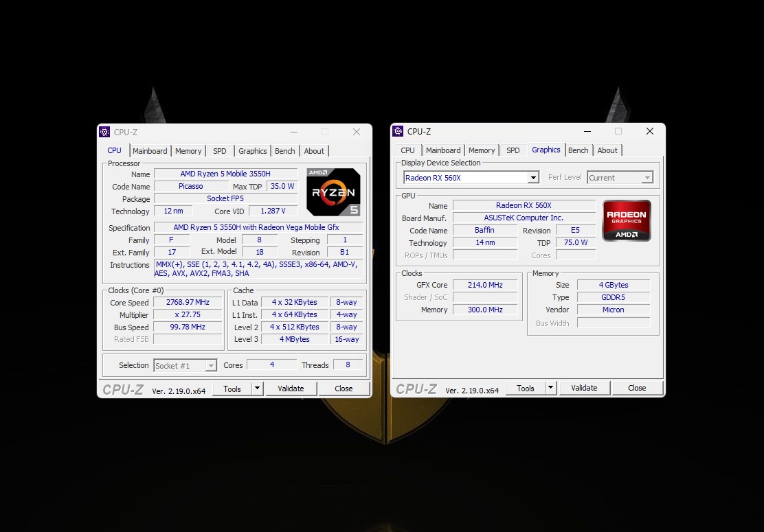Screen dimensions: 764x532
Task: Close the left CPU-Z window with X
Action: point(357,132)
